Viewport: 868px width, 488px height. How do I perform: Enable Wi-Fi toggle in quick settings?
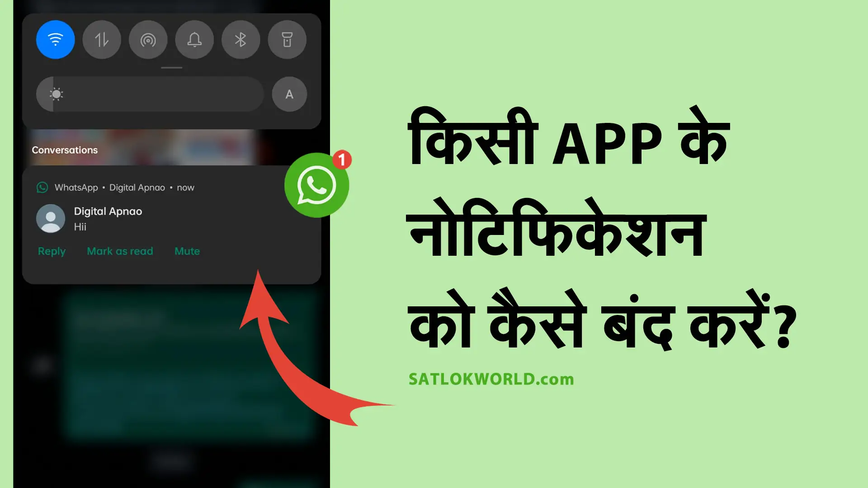56,39
